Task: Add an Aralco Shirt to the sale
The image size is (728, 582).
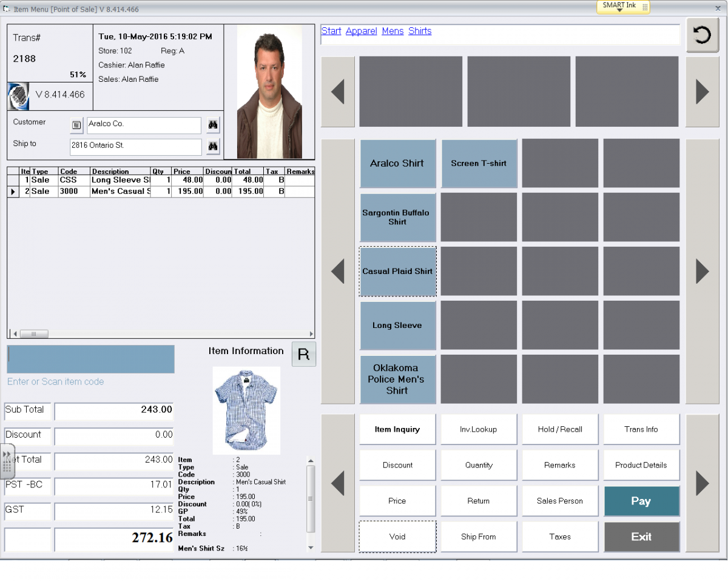Action: pyautogui.click(x=397, y=163)
